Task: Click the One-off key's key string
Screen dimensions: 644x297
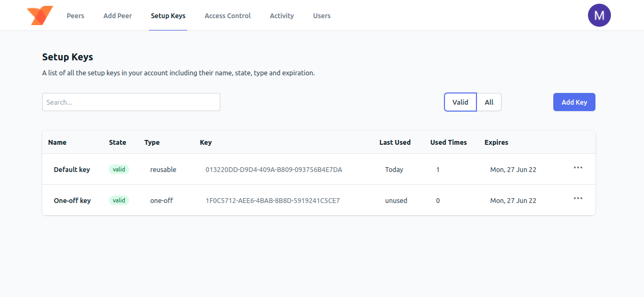Action: pyautogui.click(x=273, y=200)
